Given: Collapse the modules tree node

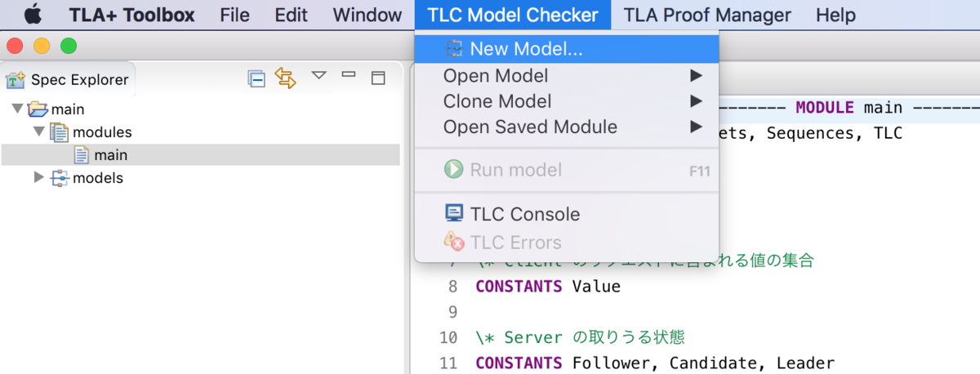Looking at the screenshot, I should point(38,131).
